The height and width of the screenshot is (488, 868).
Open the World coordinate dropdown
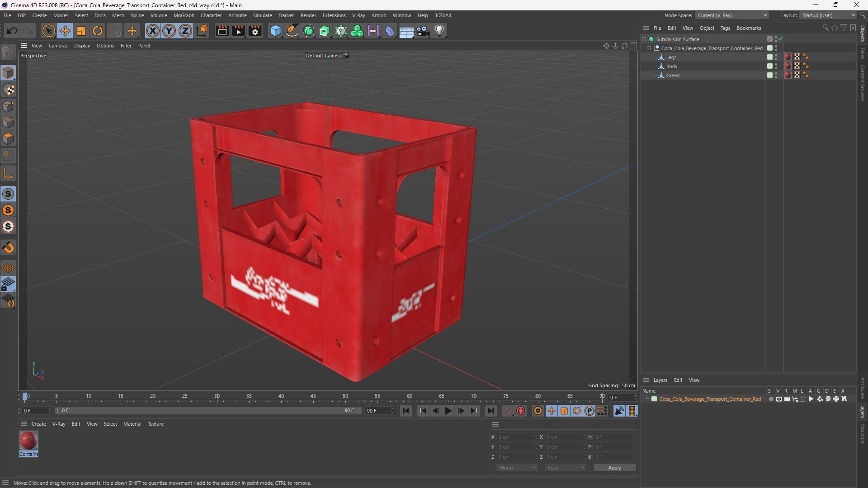pyautogui.click(x=517, y=468)
